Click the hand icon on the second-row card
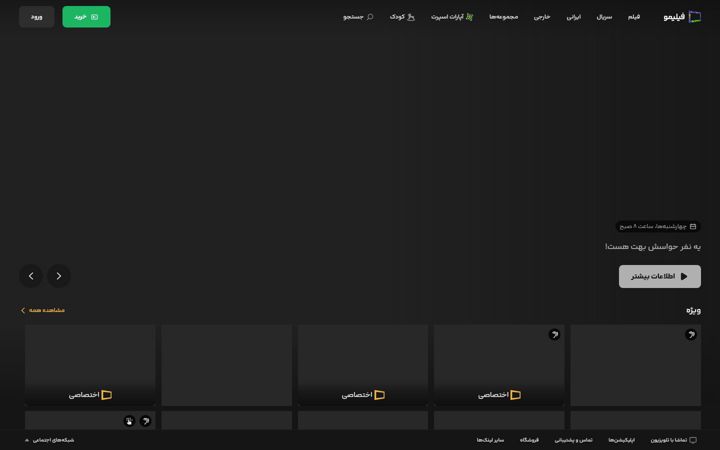Screen dimensions: 720x450 pyautogui.click(x=129, y=421)
